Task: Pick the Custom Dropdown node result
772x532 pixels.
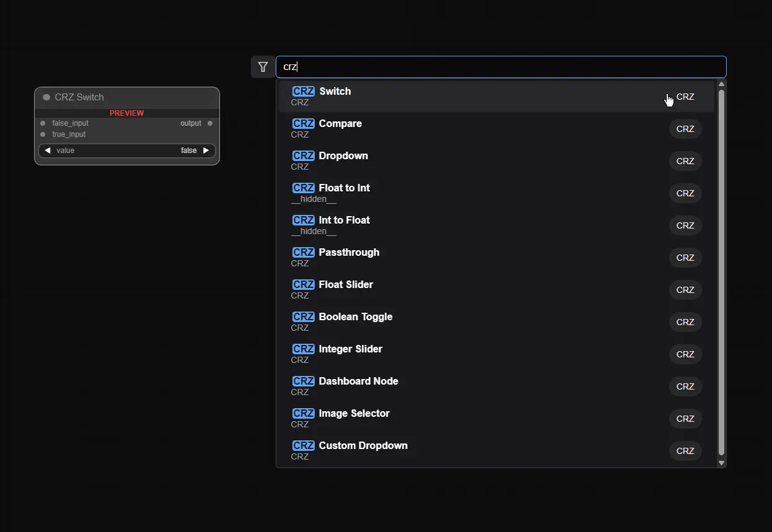Action: pos(362,446)
